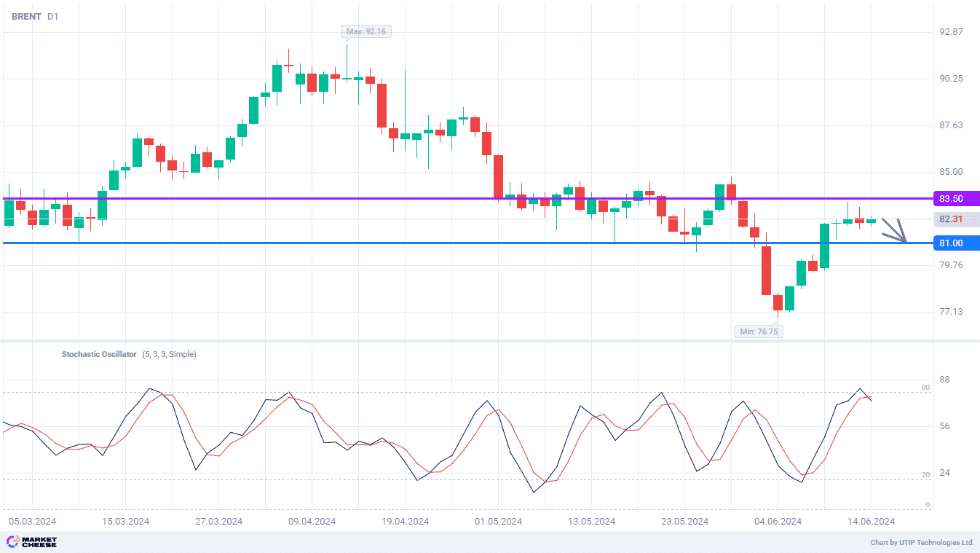Click the 05.03.2024 date label
Screen dimensions: 980x553
coord(32,522)
